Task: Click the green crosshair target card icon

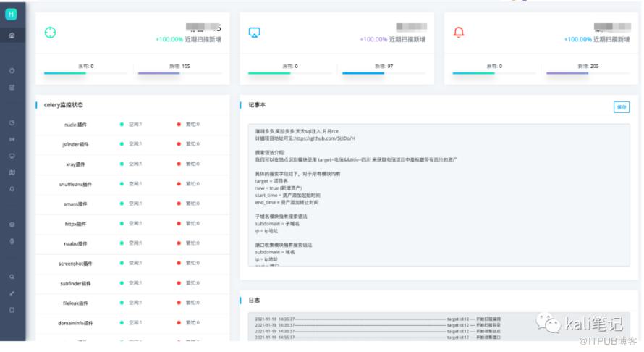Action: 51,33
